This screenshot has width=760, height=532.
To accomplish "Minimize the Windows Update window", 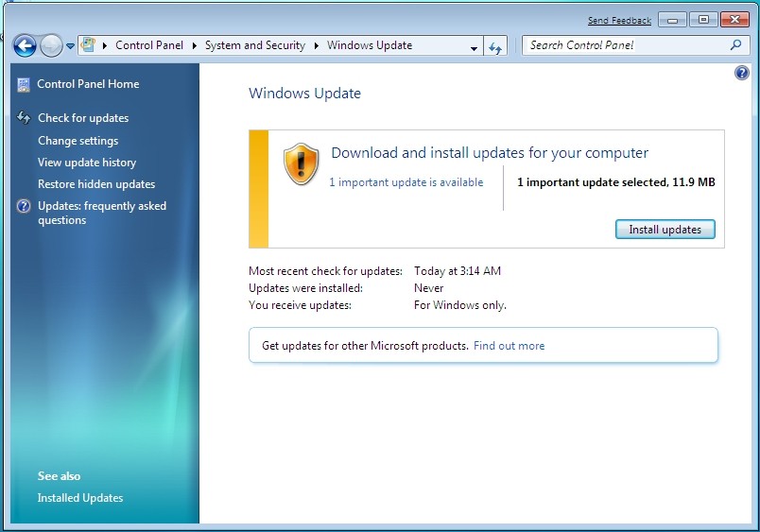I will [672, 21].
